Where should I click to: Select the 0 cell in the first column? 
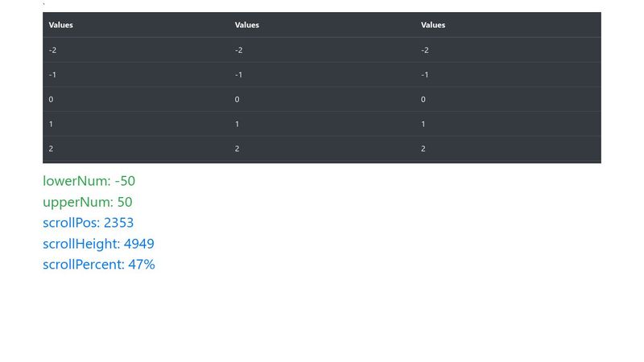52,100
